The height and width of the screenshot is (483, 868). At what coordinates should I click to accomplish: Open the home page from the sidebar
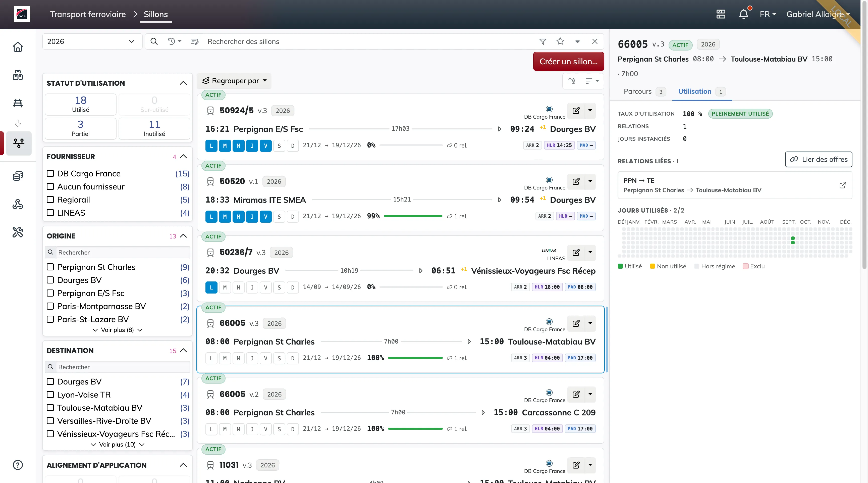(x=18, y=47)
